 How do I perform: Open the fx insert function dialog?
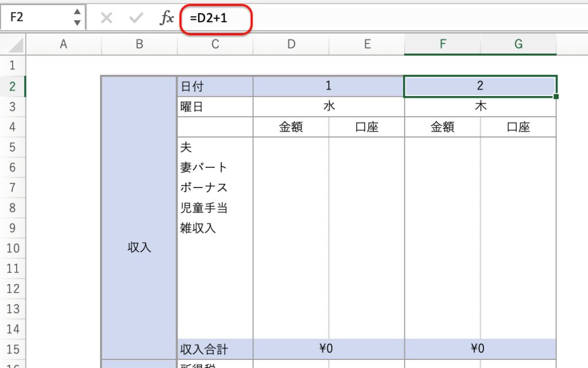pyautogui.click(x=167, y=18)
